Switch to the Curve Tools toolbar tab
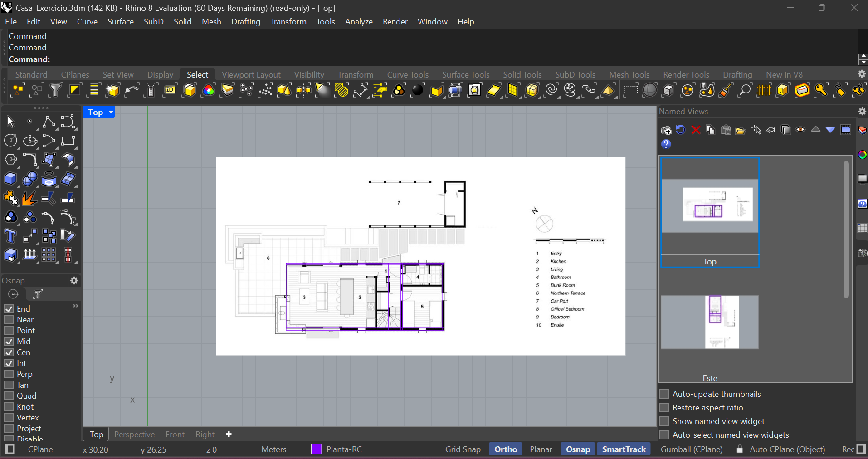The image size is (868, 459). (407, 74)
